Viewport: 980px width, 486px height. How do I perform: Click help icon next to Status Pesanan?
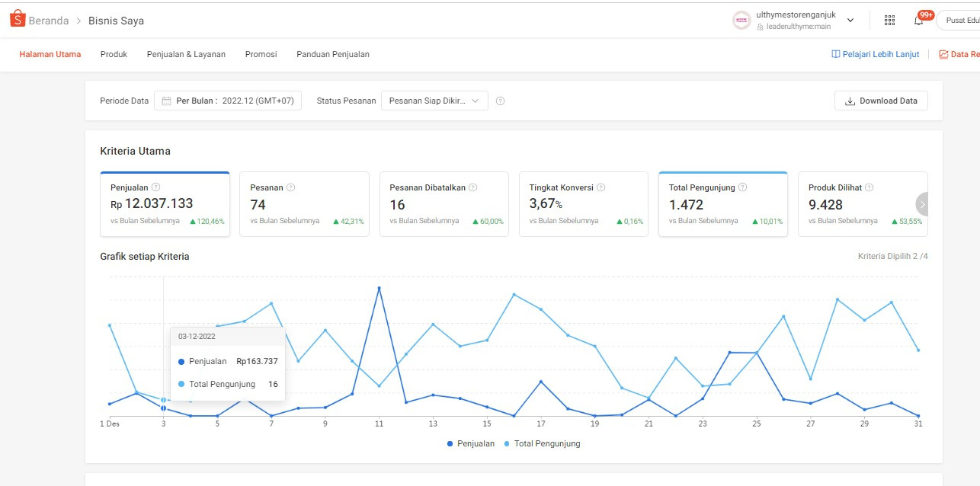(x=500, y=101)
